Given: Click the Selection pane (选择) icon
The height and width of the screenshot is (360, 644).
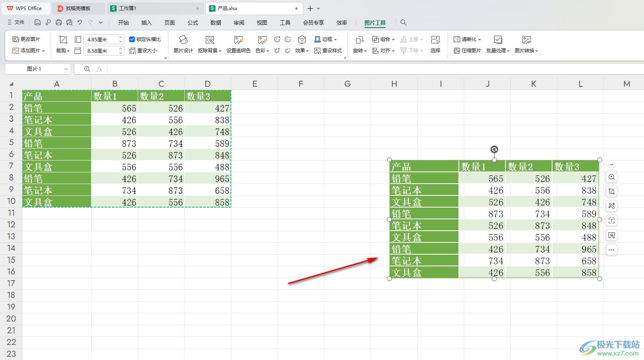Looking at the screenshot, I should [x=435, y=40].
